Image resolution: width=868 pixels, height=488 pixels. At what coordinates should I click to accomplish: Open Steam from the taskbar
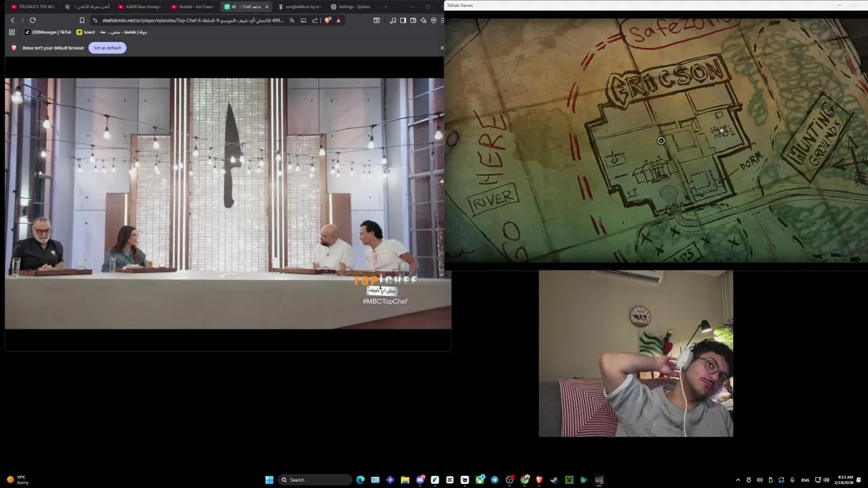tap(553, 480)
